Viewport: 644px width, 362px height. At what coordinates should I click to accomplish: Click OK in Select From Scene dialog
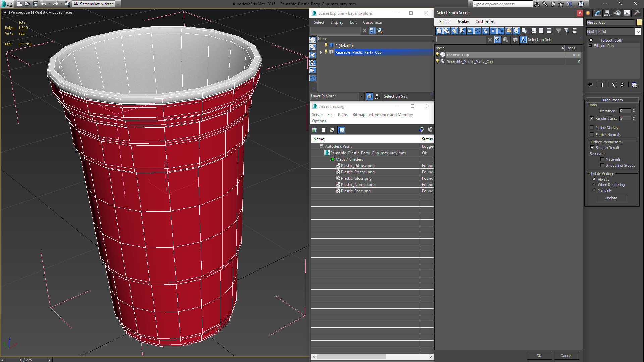pyautogui.click(x=539, y=356)
